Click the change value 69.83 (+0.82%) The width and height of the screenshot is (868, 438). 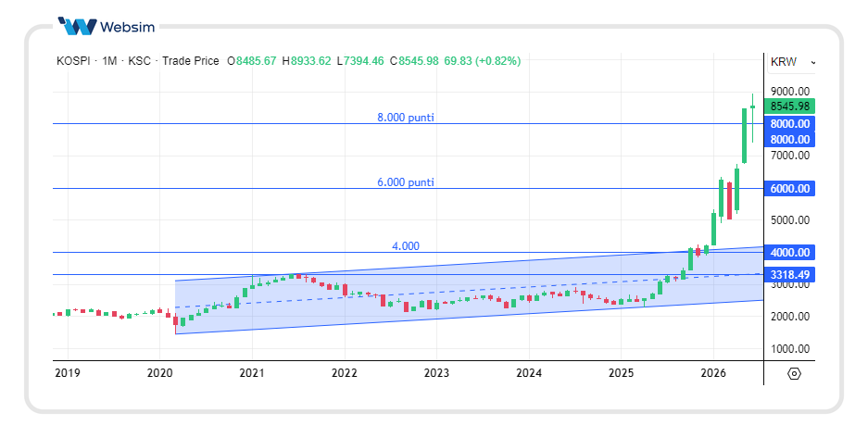click(482, 61)
